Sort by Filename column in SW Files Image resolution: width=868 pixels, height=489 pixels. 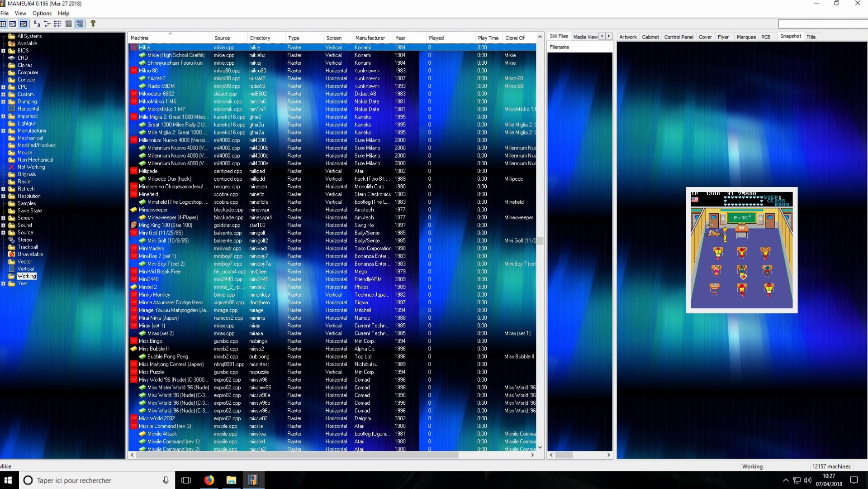click(x=580, y=47)
